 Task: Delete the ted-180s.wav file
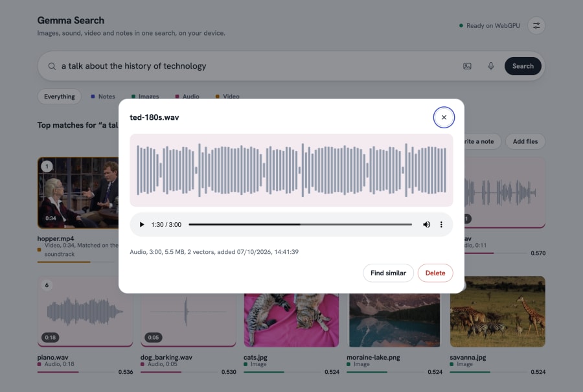coord(435,273)
